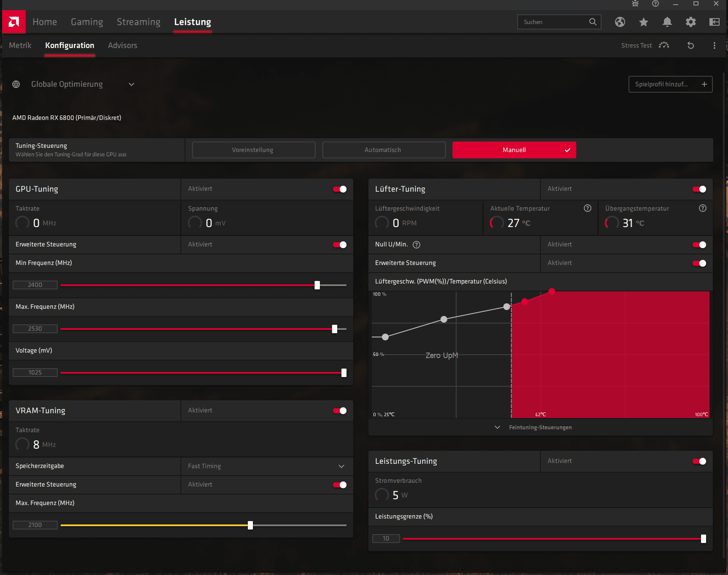The height and width of the screenshot is (575, 728).
Task: Toggle GPU-Tuning Aktiviert switch
Action: click(340, 189)
